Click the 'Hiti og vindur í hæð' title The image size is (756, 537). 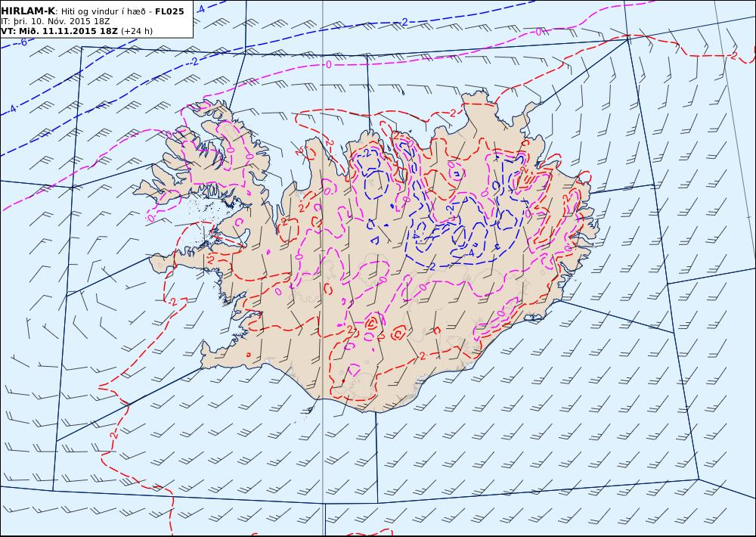click(105, 11)
